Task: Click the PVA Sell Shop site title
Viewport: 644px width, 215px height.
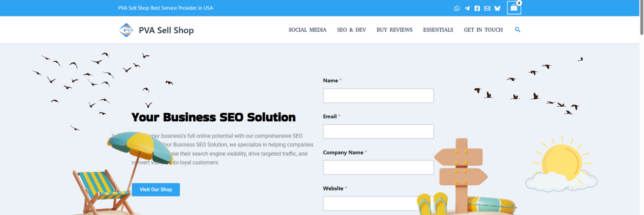Action: (166, 30)
